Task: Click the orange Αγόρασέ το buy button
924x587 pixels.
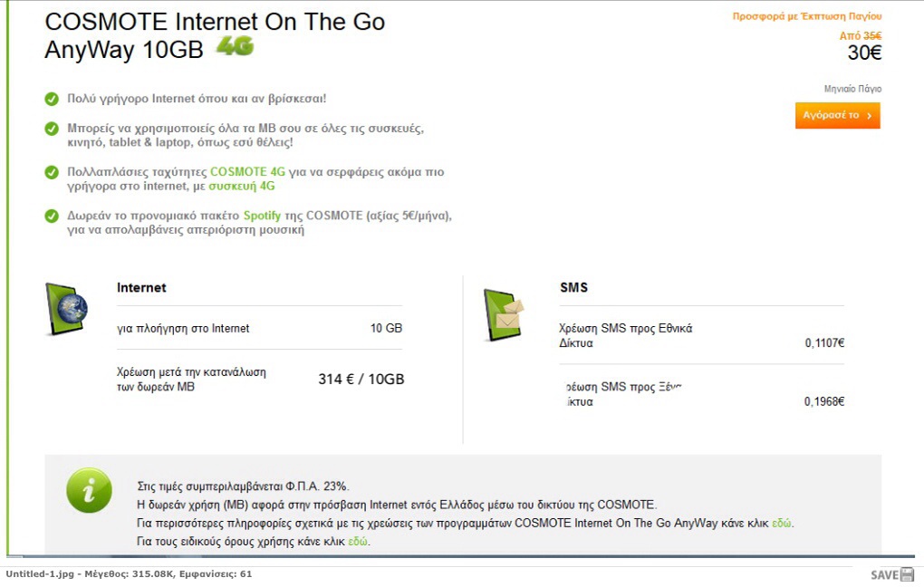Action: (x=837, y=116)
